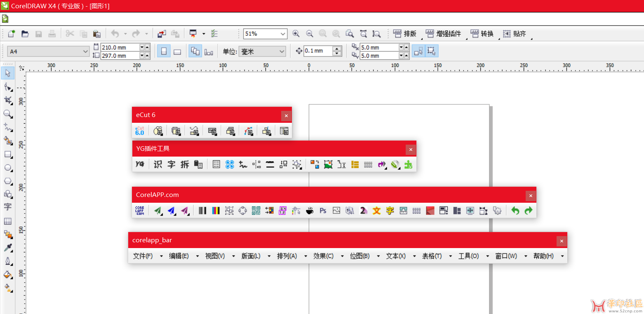Click the green redo arrow in CorelAPP.com toolbar
This screenshot has width=644, height=314.
(x=529, y=211)
